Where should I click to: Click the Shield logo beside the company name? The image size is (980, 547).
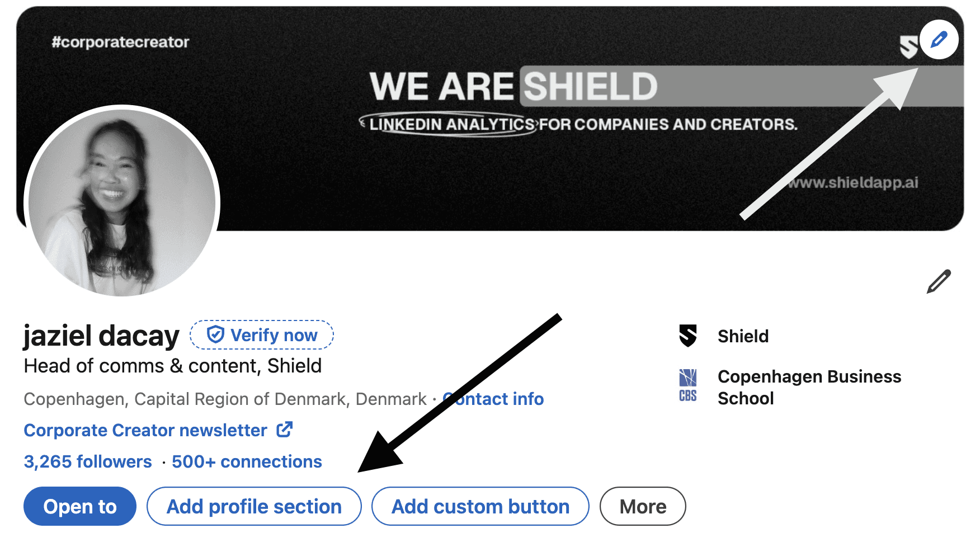688,336
